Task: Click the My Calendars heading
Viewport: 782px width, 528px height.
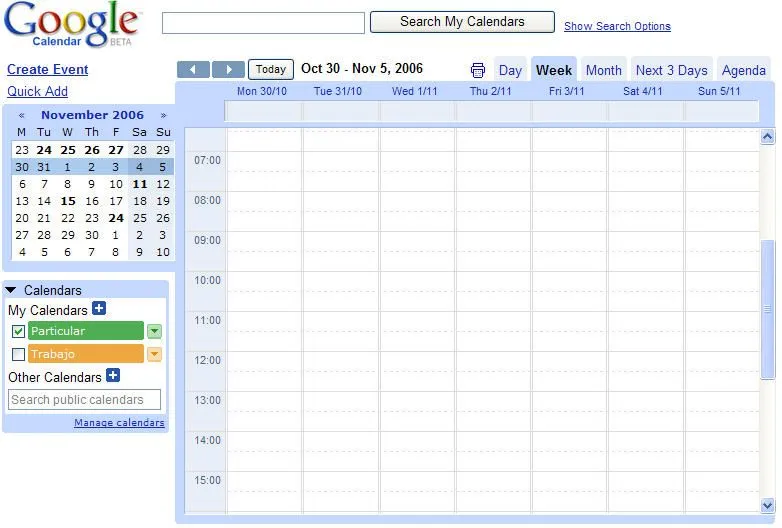Action: [48, 310]
